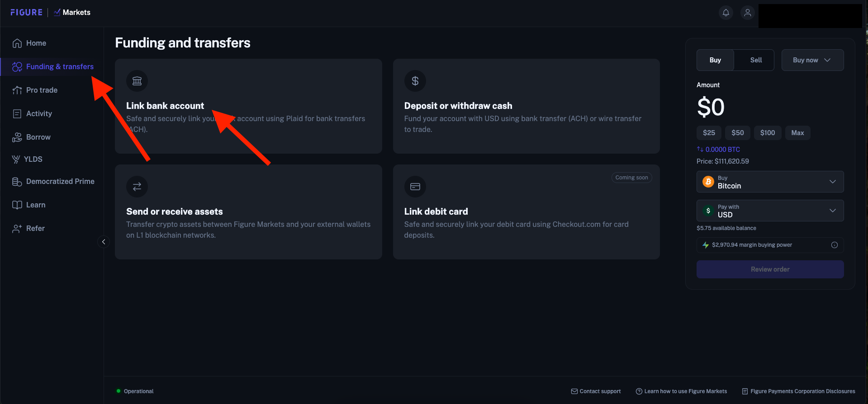
Task: Collapse the sidebar with chevron button
Action: pos(104,242)
